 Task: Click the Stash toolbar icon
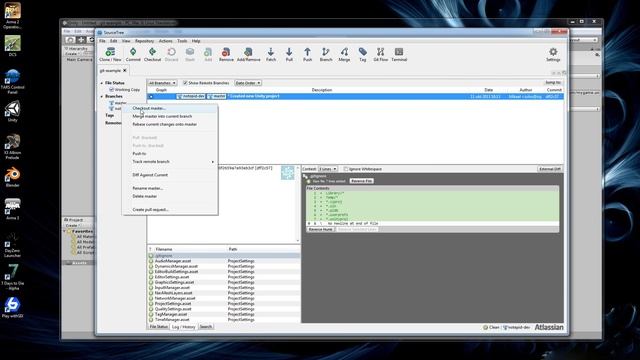190,54
